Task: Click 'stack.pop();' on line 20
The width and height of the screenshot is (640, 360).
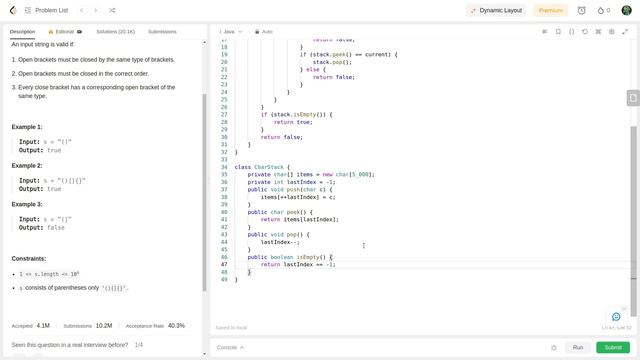Action: tap(332, 62)
